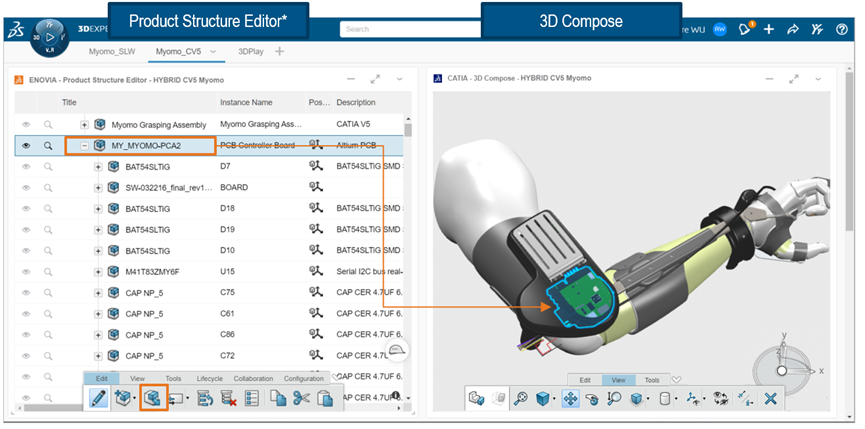Collapse the MY_MYOMO-PCA2 node
Image resolution: width=865 pixels, height=429 pixels.
(84, 146)
